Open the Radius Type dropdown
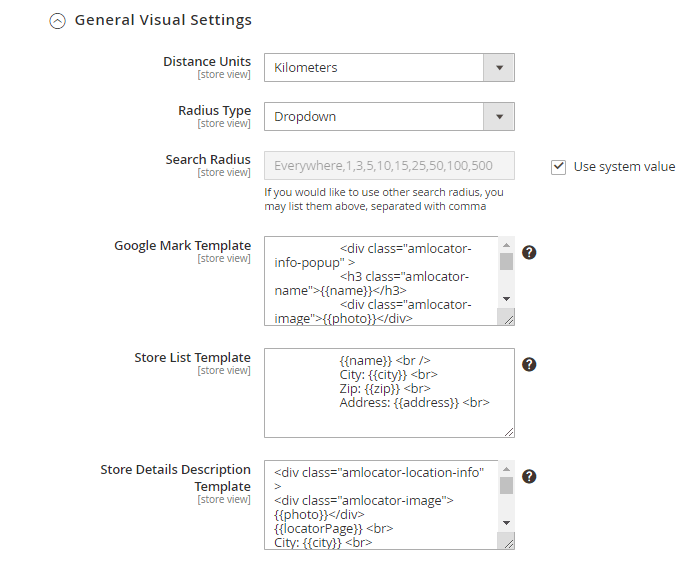This screenshot has height=571, width=685. coord(389,117)
